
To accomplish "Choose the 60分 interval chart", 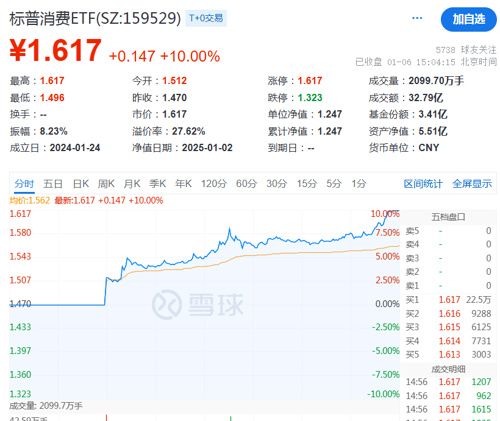I will (247, 184).
